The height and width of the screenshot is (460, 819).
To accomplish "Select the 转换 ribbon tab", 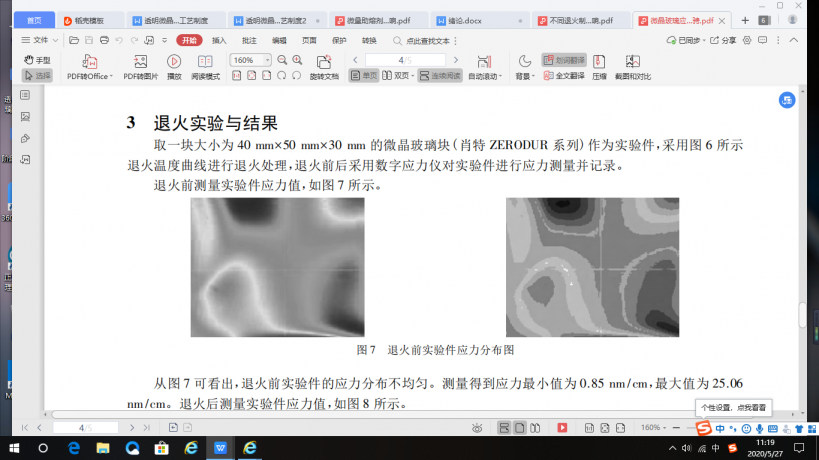I will click(369, 40).
